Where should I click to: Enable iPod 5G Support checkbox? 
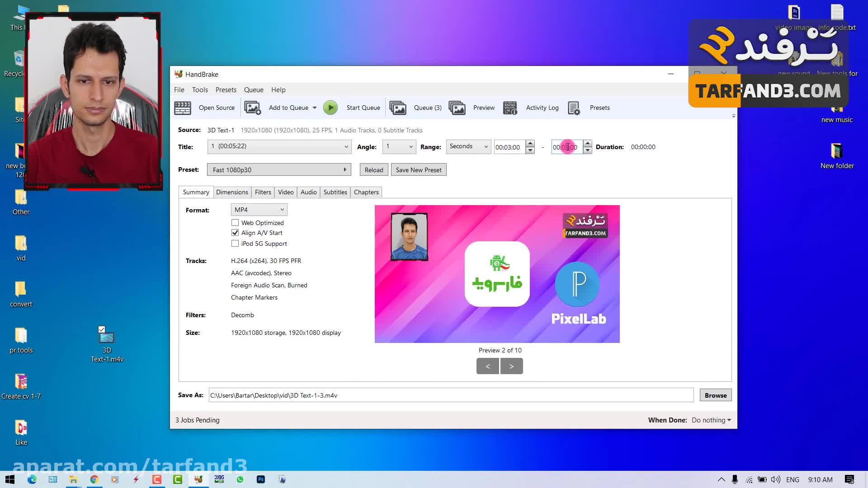235,244
